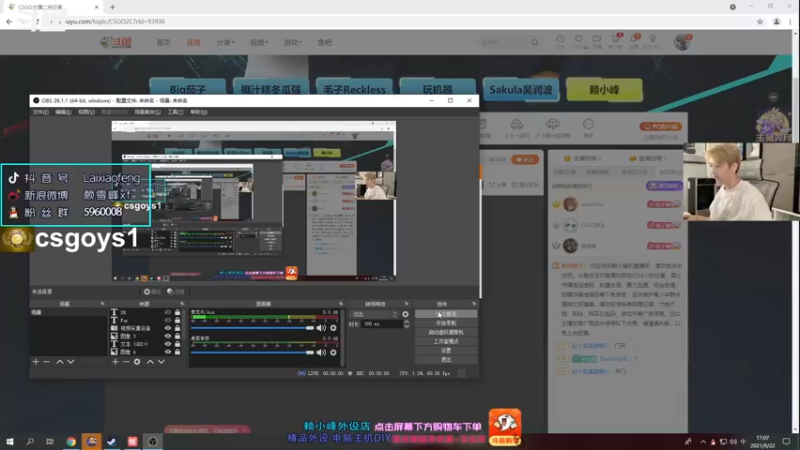
Task: Open the scene transition type dropdown
Action: pyautogui.click(x=373, y=314)
